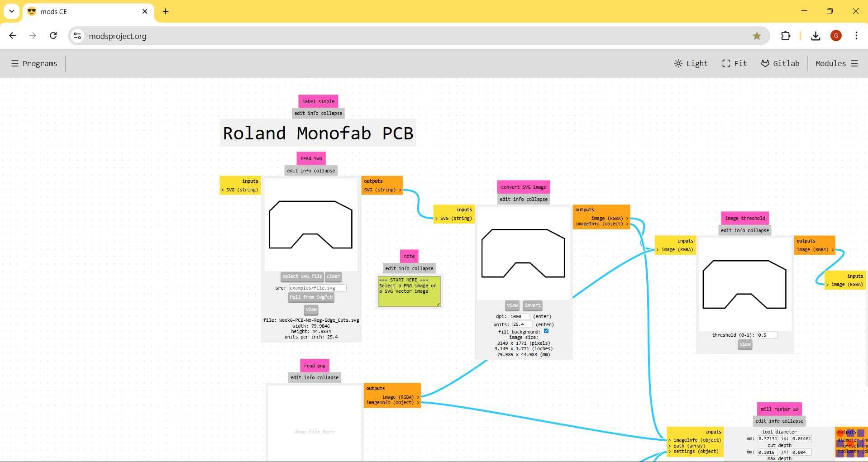868x462 pixels.
Task: Click edit on the convert SVG image module
Action: click(x=506, y=199)
